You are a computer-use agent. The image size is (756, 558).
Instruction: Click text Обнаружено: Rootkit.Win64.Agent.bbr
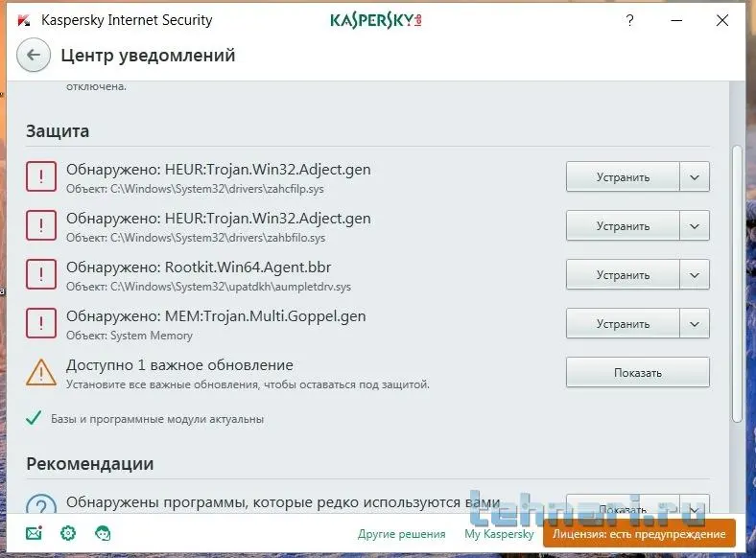(x=199, y=267)
